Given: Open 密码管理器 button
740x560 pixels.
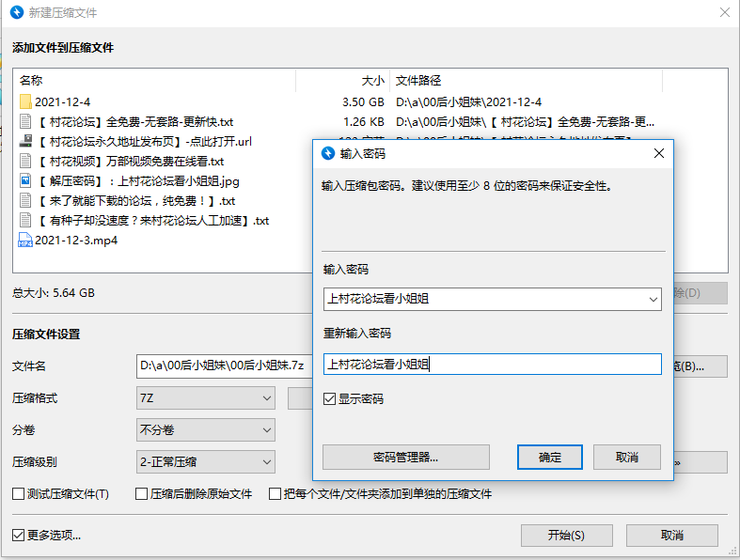Looking at the screenshot, I should pyautogui.click(x=405, y=458).
